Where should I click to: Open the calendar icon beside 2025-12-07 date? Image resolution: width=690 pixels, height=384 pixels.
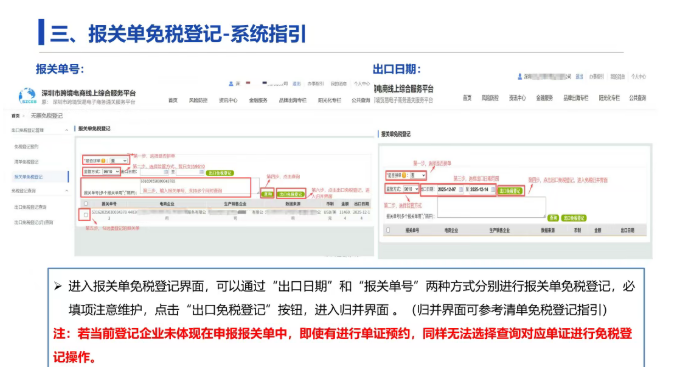461,190
